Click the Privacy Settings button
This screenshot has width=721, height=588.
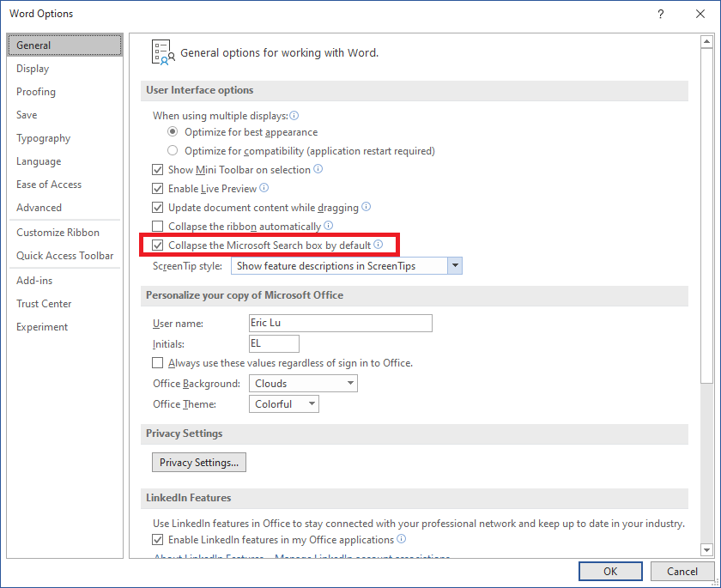pos(198,462)
